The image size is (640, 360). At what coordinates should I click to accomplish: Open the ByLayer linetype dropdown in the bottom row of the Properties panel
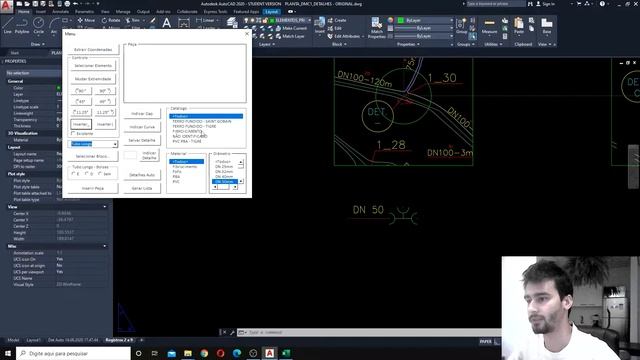[x=451, y=36]
